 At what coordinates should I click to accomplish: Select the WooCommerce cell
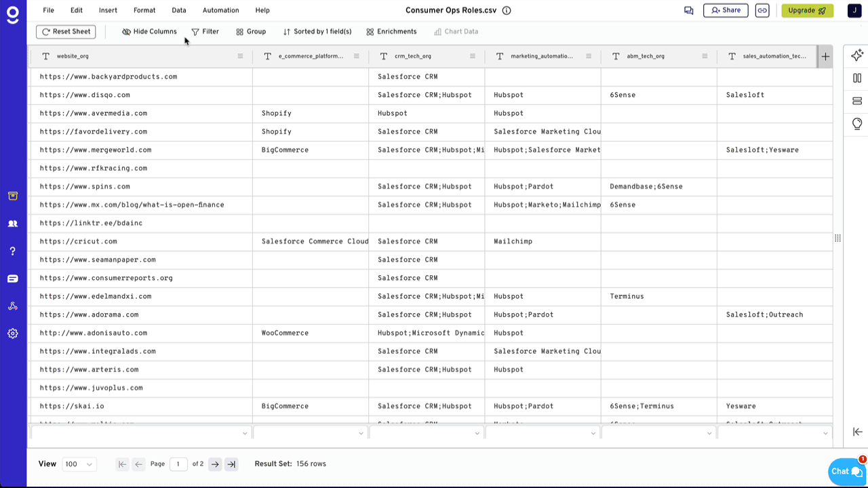click(311, 333)
